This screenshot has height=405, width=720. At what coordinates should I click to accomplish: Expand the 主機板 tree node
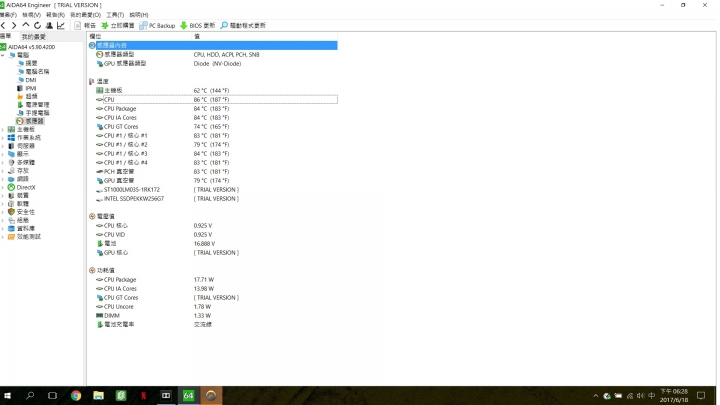pyautogui.click(x=3, y=129)
